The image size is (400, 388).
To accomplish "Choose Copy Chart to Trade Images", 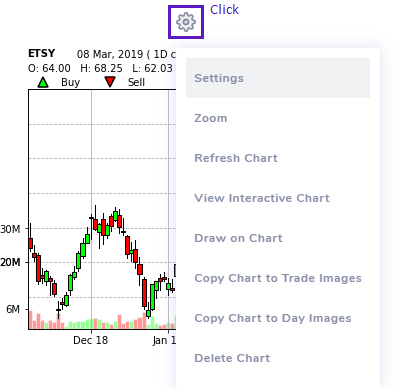I will 278,278.
